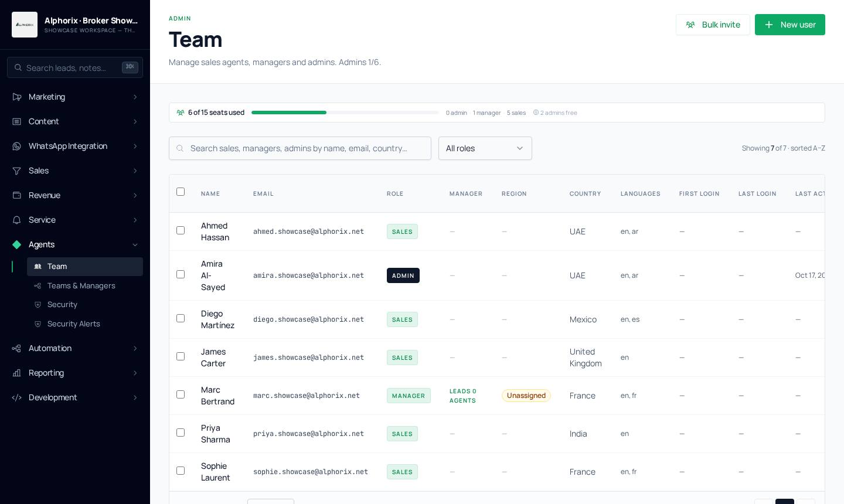Image resolution: width=844 pixels, height=504 pixels.
Task: Click the seats used people icon
Action: (x=181, y=113)
